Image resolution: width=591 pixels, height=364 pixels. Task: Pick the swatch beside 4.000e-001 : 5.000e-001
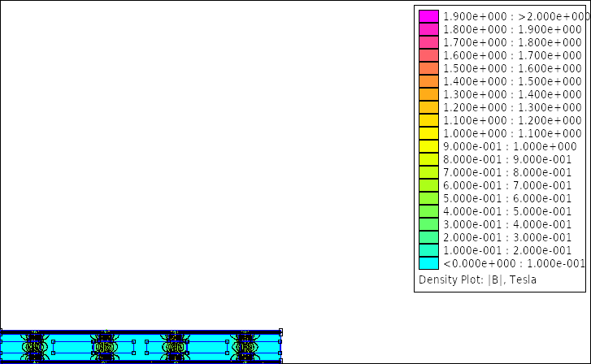(428, 211)
